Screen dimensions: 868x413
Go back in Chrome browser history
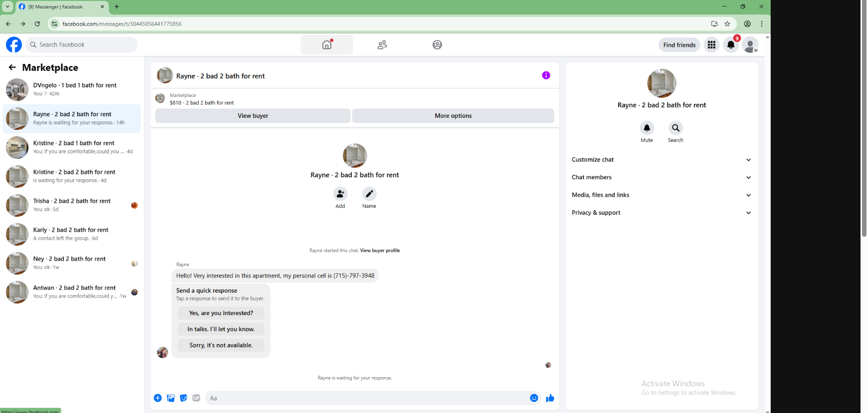point(8,23)
